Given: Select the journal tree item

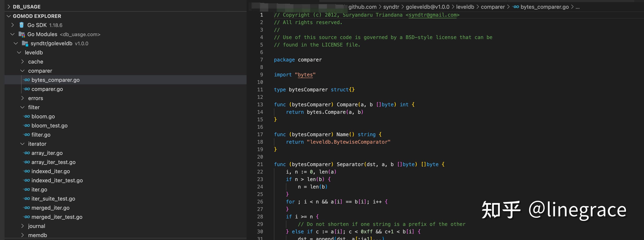Looking at the screenshot, I should (36, 226).
